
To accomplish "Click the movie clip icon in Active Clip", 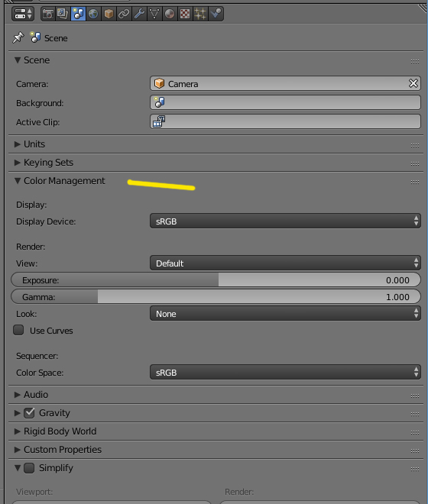I will (159, 121).
